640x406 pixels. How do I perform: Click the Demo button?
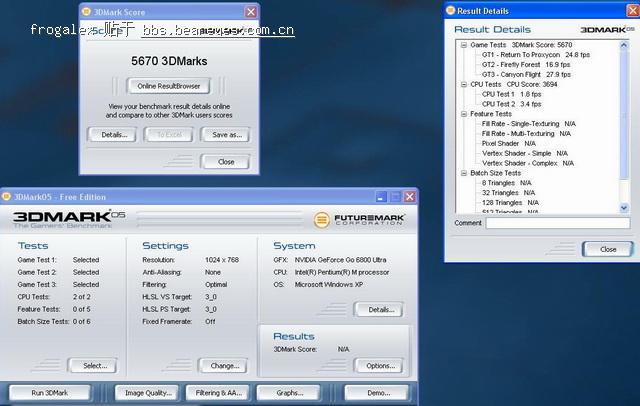[x=377, y=393]
